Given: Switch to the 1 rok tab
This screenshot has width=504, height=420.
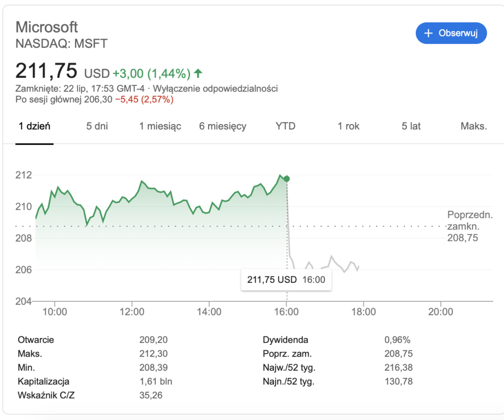Looking at the screenshot, I should pos(349,126).
